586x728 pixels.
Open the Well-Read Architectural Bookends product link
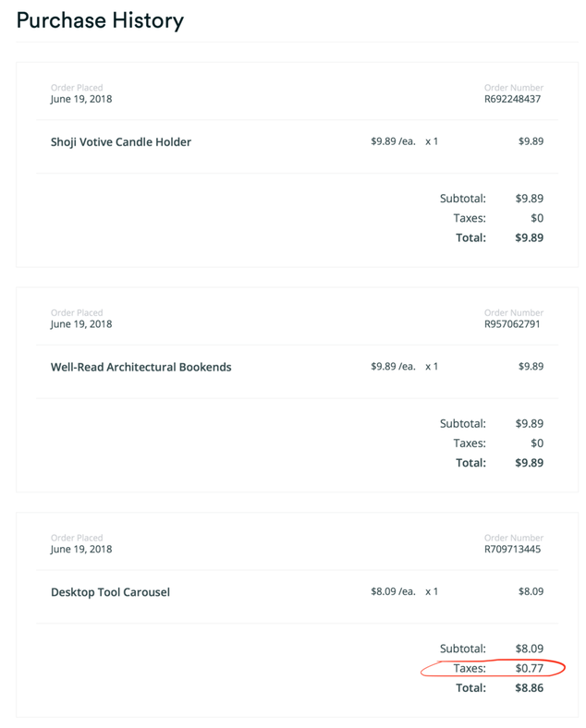(x=140, y=367)
